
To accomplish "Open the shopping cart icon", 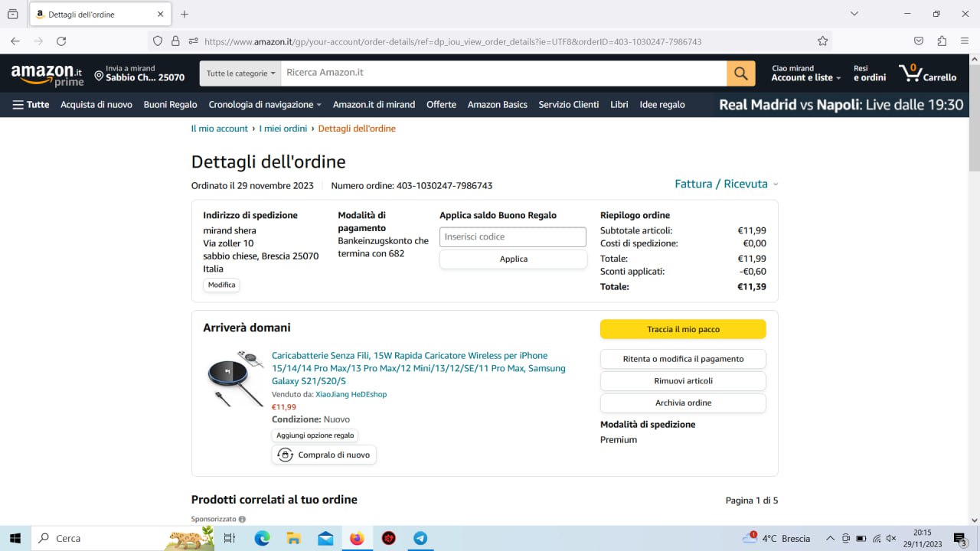I will tap(911, 73).
